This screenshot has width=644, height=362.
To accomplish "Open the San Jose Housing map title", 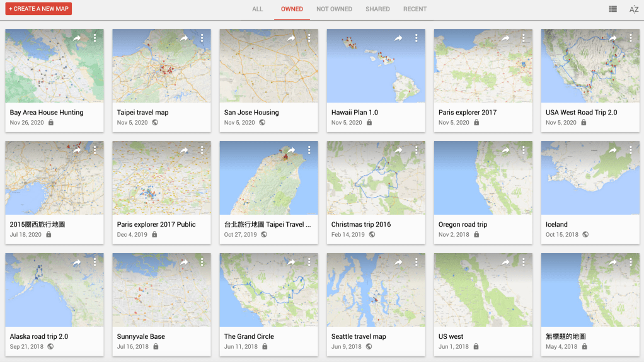I will [251, 113].
